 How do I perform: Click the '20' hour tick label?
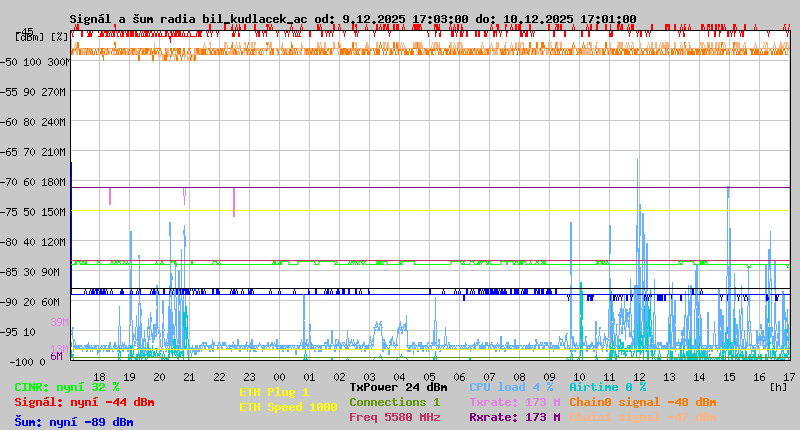(160, 377)
